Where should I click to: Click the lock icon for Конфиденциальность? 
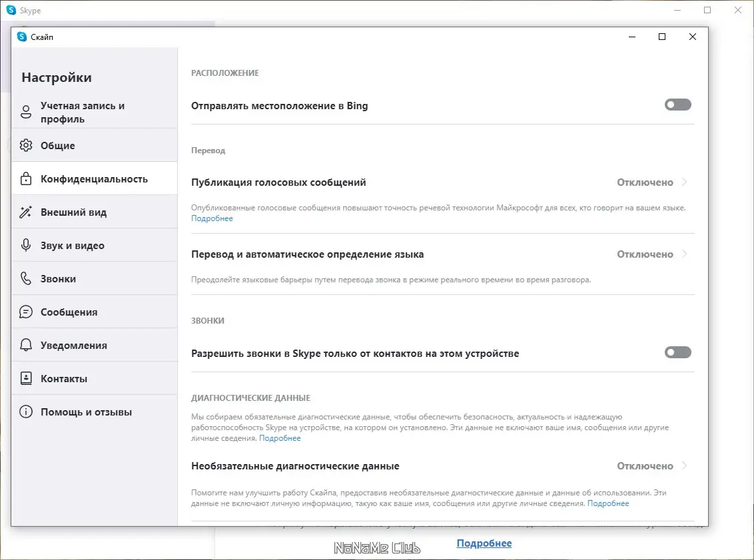click(27, 178)
